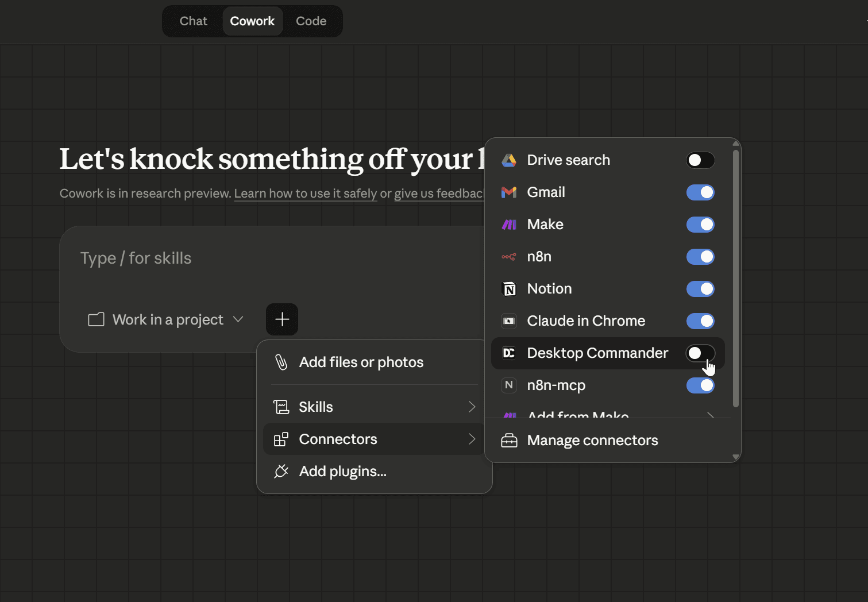Turn on the Desktop Commander toggle
868x602 pixels.
click(x=700, y=353)
